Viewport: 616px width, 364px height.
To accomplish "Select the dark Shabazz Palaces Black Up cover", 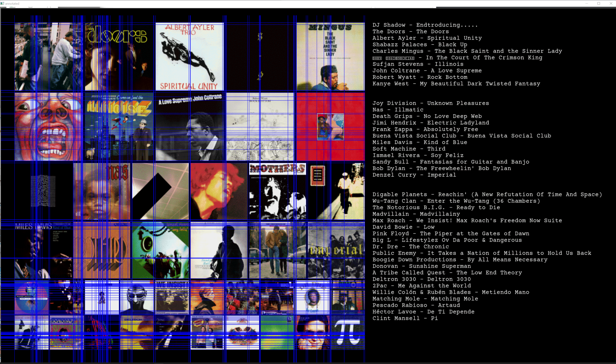I will pos(260,56).
